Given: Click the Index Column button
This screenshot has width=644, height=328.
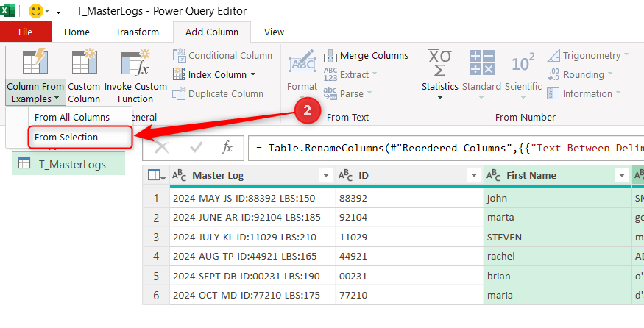Looking at the screenshot, I should [210, 75].
